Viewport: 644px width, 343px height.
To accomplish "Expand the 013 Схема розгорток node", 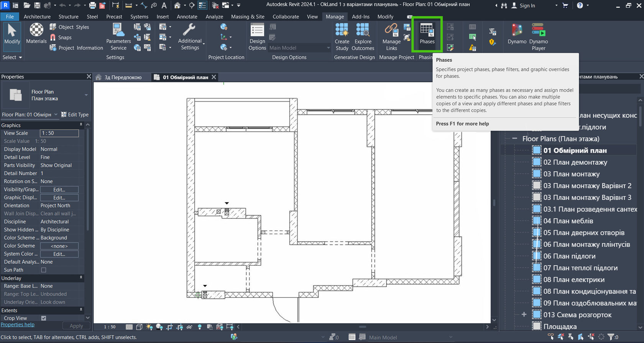I will [x=524, y=315].
